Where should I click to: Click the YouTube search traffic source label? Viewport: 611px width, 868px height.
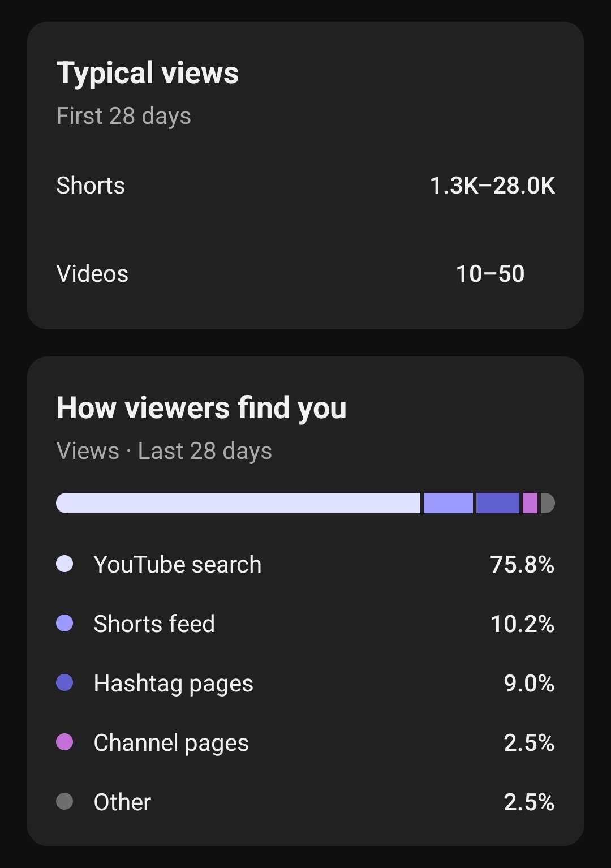coord(178,564)
